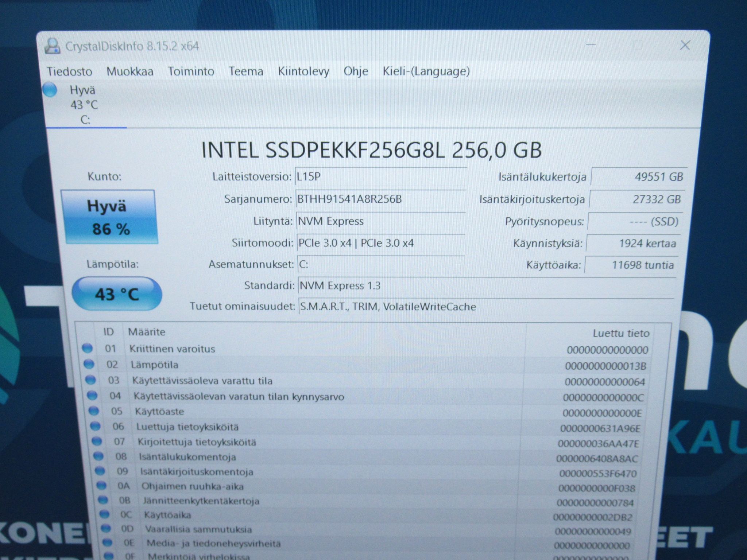Click the Luettu tieto column header
Image resolution: width=747 pixels, height=560 pixels.
pos(621,333)
